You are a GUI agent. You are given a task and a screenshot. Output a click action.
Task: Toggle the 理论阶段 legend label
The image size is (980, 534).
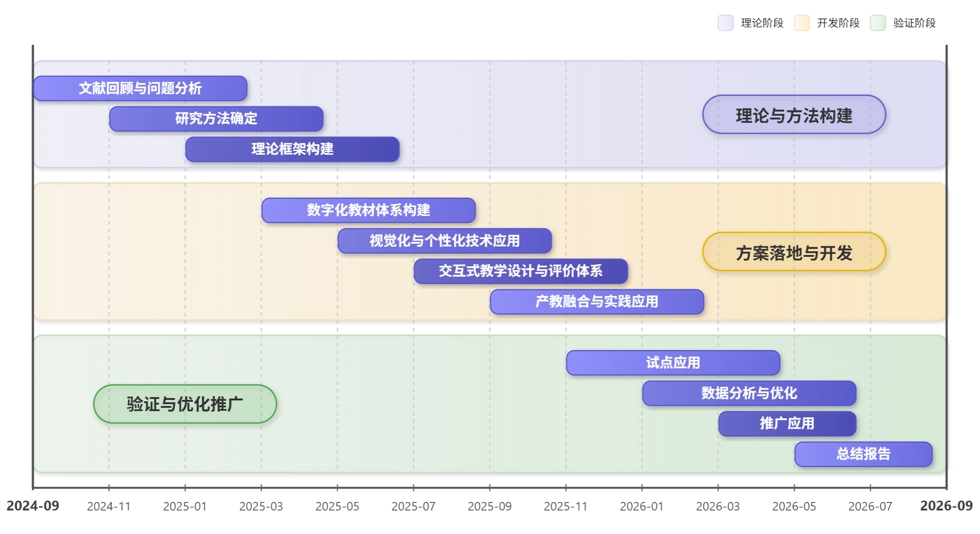pyautogui.click(x=762, y=23)
